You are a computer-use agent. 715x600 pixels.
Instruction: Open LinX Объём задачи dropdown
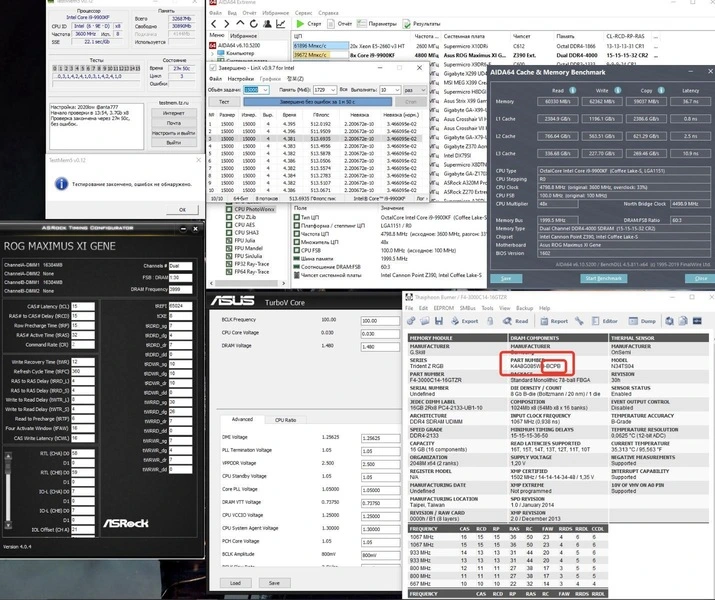click(265, 90)
